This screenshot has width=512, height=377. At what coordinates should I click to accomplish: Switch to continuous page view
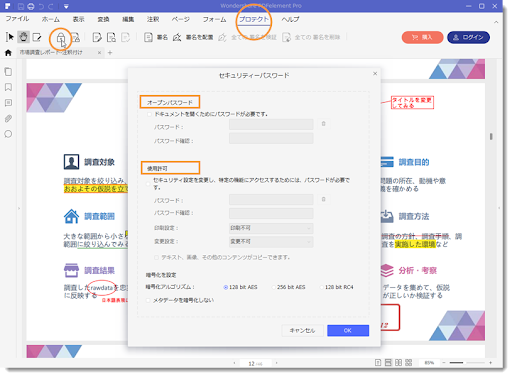point(388,363)
